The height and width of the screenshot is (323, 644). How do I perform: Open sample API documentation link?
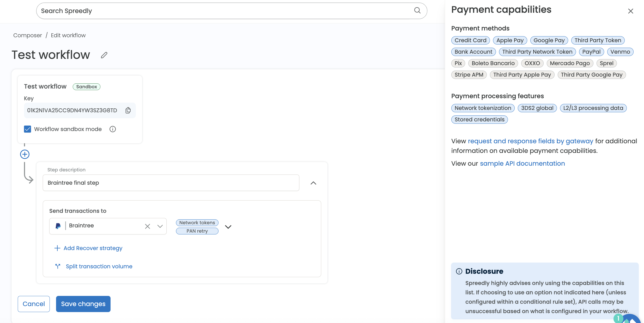tap(523, 164)
